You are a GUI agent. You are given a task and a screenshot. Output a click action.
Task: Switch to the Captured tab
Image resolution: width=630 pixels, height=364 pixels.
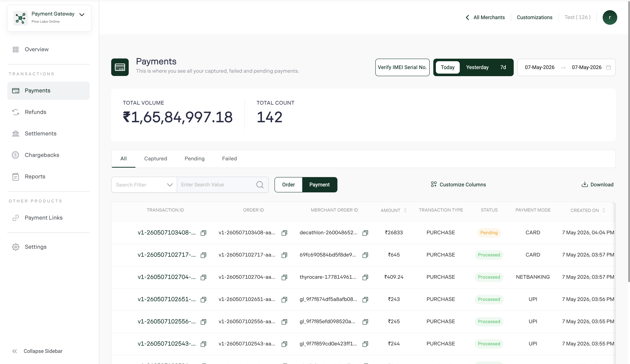click(155, 159)
